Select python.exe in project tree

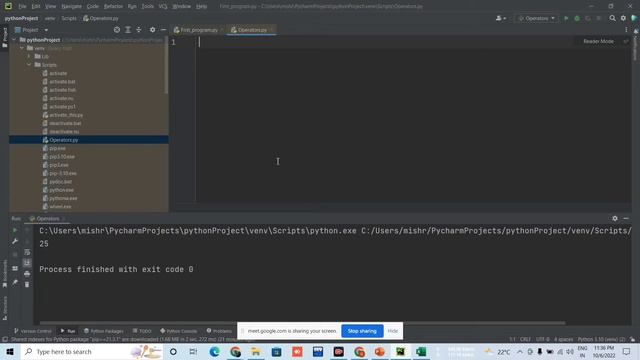coord(61,190)
